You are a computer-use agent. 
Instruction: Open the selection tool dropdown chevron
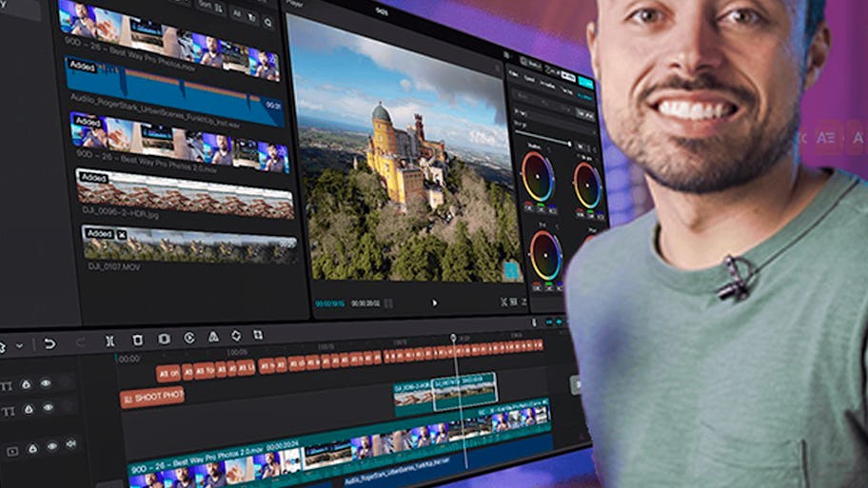19,346
